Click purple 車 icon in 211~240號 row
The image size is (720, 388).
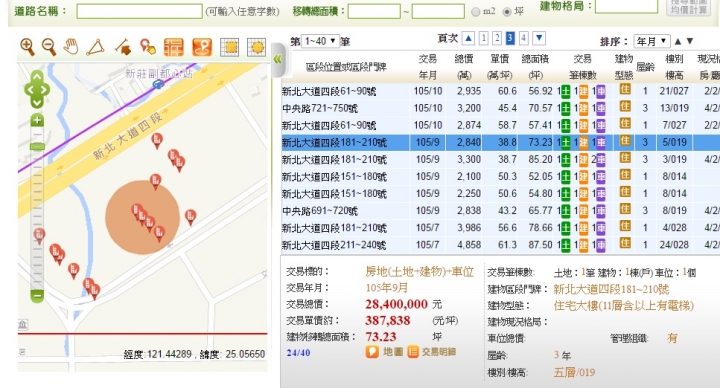pyautogui.click(x=601, y=245)
